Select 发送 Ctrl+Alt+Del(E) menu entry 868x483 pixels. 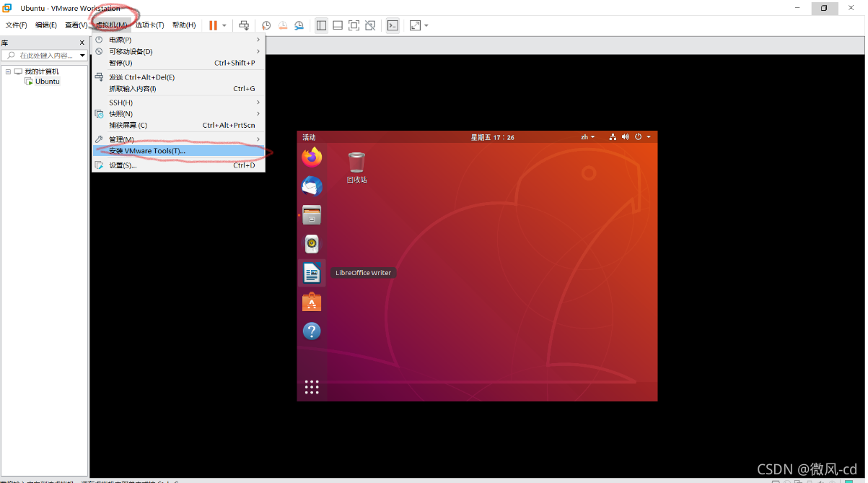(178, 77)
